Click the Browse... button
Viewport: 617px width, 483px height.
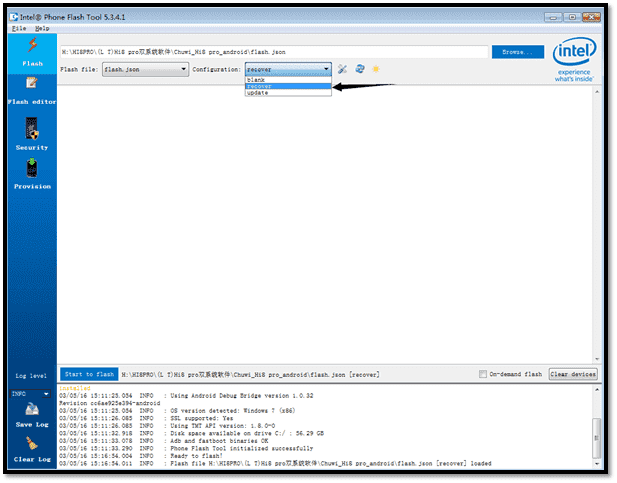coord(517,52)
